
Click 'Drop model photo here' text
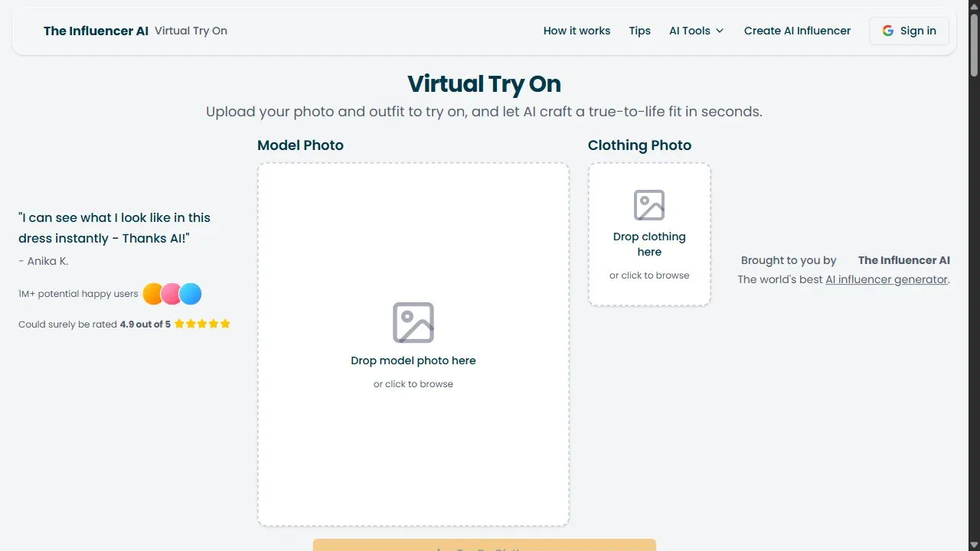tap(413, 360)
